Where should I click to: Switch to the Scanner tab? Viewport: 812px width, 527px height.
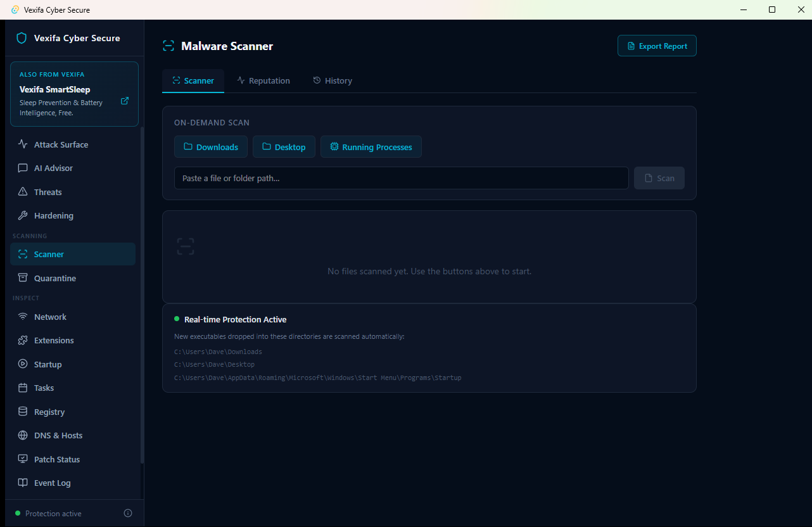193,80
